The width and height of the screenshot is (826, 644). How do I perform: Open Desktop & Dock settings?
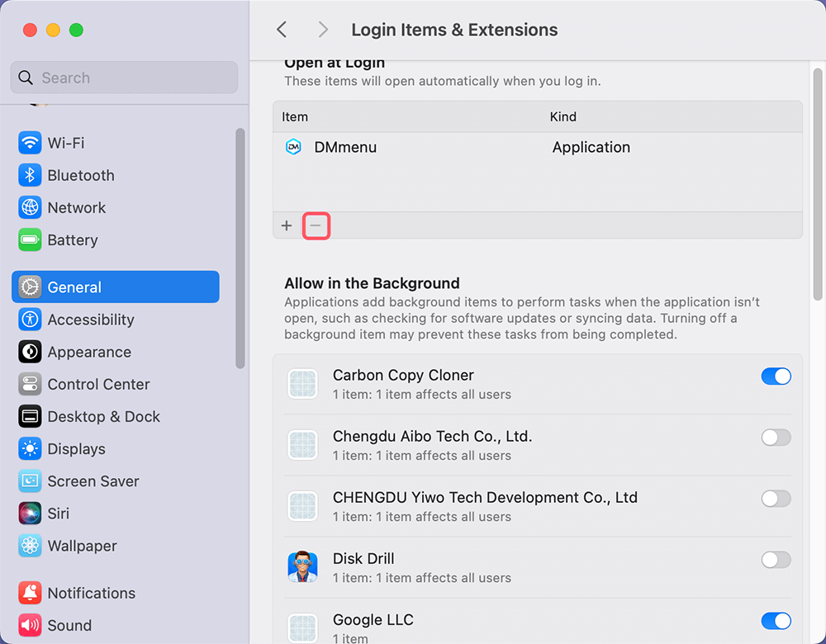(103, 417)
